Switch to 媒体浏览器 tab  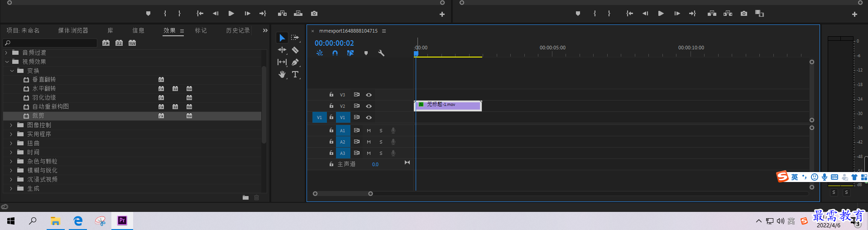tap(73, 30)
